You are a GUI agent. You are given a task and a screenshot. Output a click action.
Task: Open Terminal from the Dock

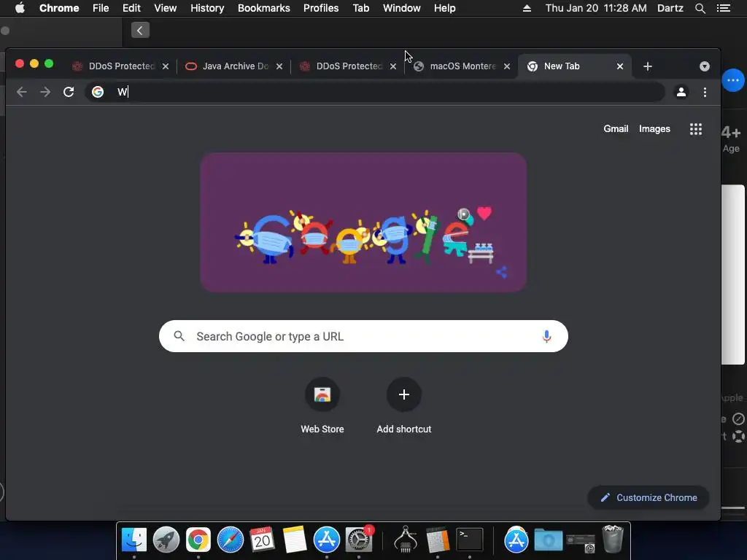point(470,540)
